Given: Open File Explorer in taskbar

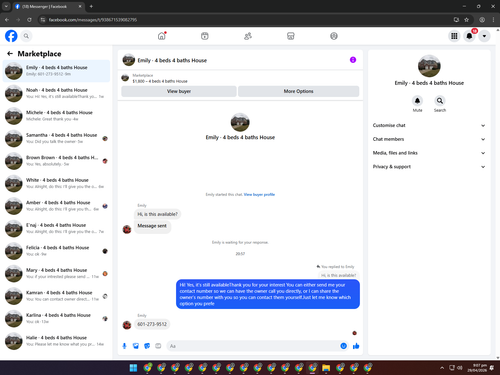Looking at the screenshot, I should [326, 368].
